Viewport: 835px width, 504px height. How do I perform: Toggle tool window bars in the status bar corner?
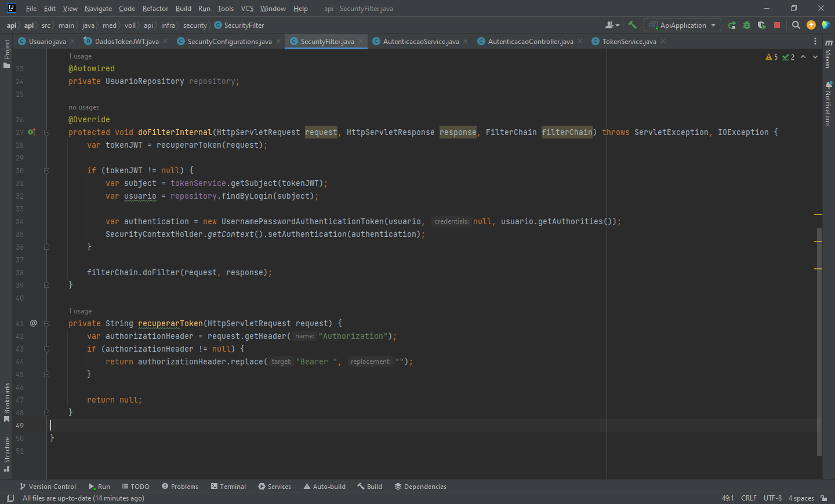(10, 498)
